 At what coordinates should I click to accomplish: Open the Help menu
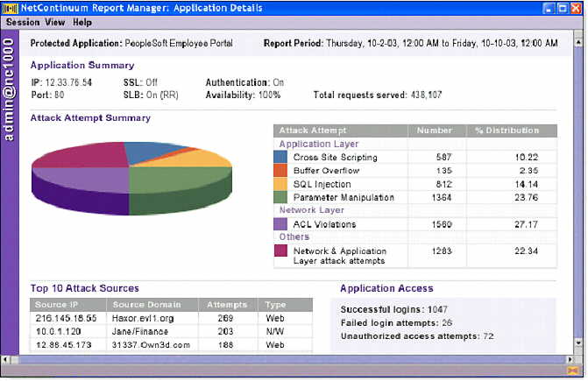[81, 22]
